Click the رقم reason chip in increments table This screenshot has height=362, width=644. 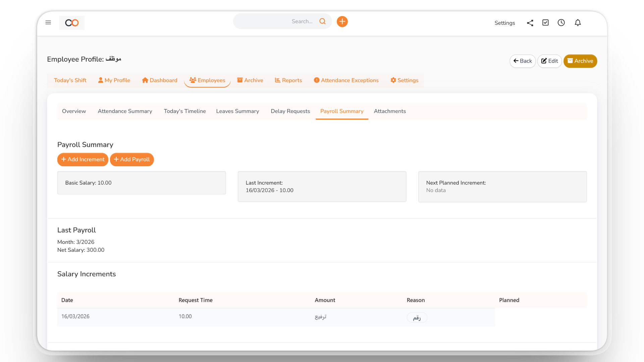tap(417, 317)
